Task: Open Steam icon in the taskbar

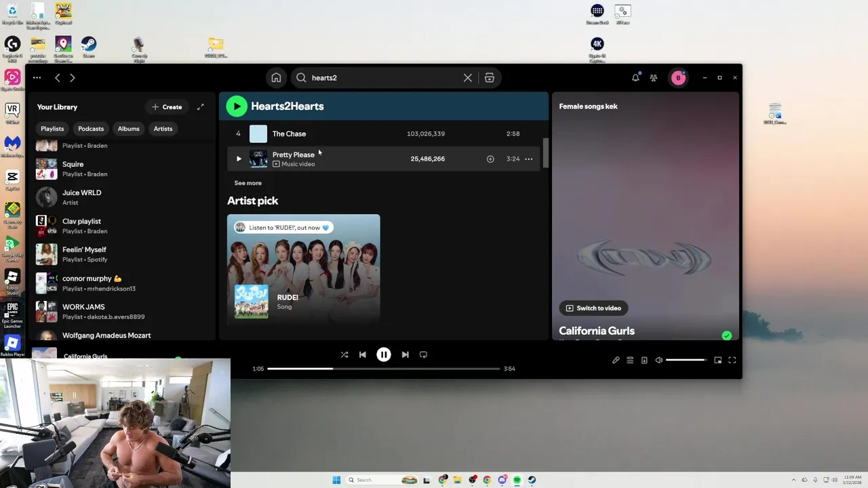Action: tap(532, 480)
